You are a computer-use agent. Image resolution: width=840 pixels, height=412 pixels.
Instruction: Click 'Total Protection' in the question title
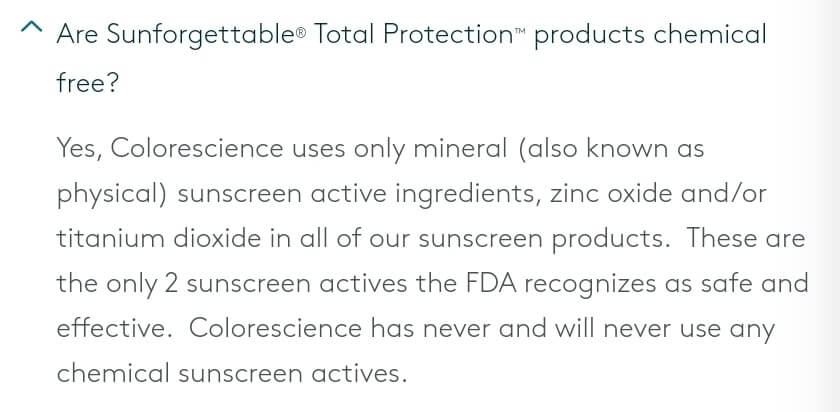413,34
